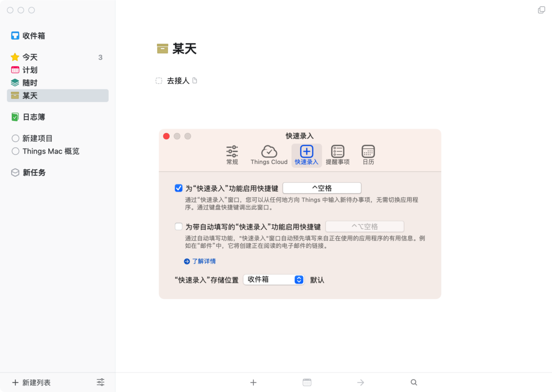552x392 pixels.
Task: Select the 今天 list with star
Action: (57, 57)
